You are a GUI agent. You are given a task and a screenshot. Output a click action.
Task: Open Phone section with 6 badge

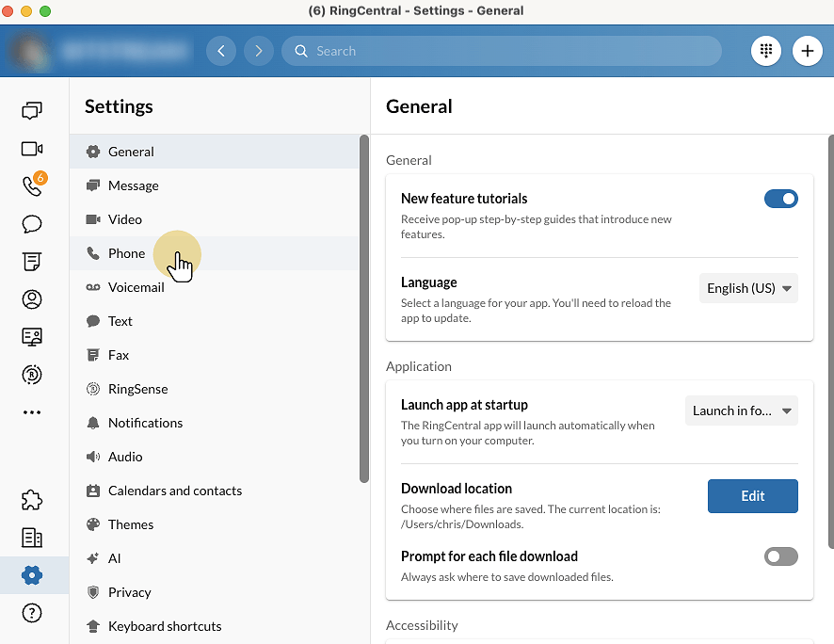click(x=32, y=186)
